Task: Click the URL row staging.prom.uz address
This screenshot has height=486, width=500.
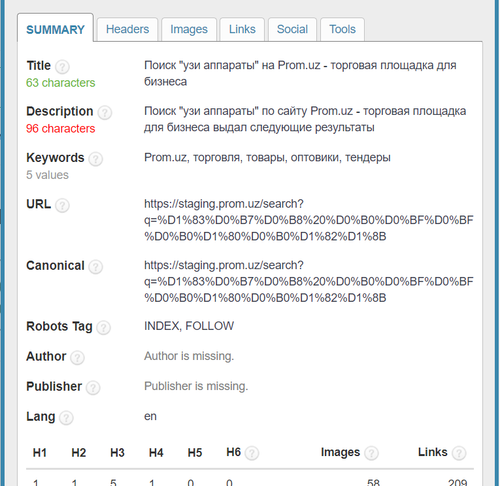Action: 309,220
